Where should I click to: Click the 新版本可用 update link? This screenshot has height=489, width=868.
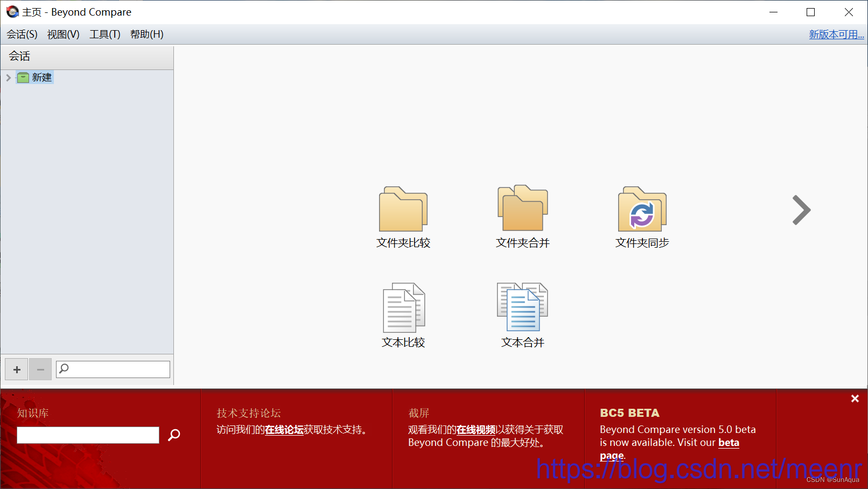pos(836,34)
